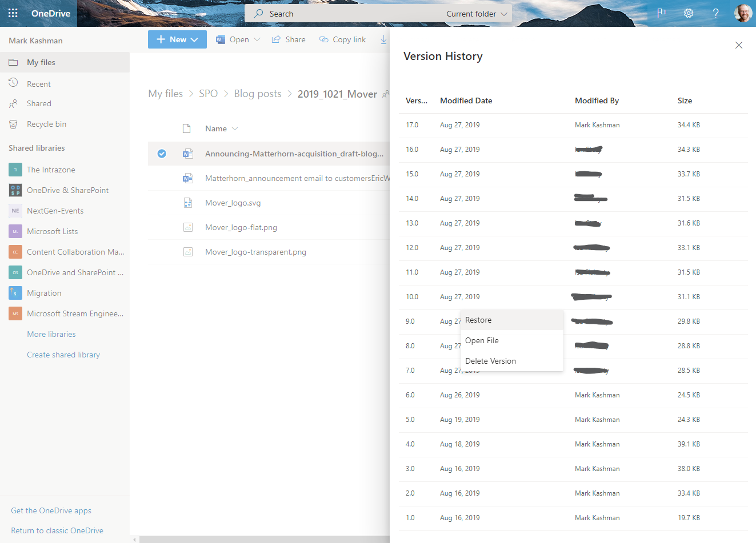Click The Intrazone library icon
Screen dimensions: 756x543
point(15,170)
